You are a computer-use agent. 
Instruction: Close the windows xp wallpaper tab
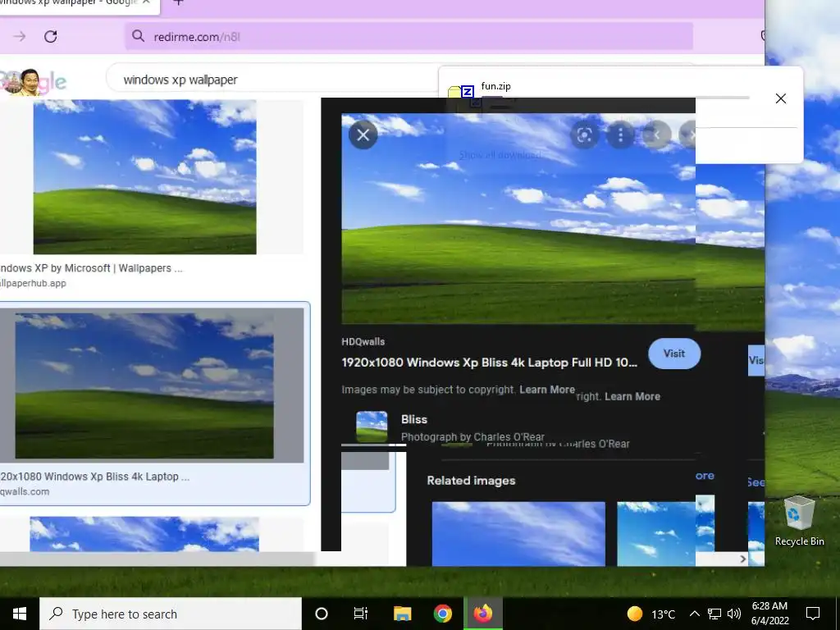click(146, 2)
